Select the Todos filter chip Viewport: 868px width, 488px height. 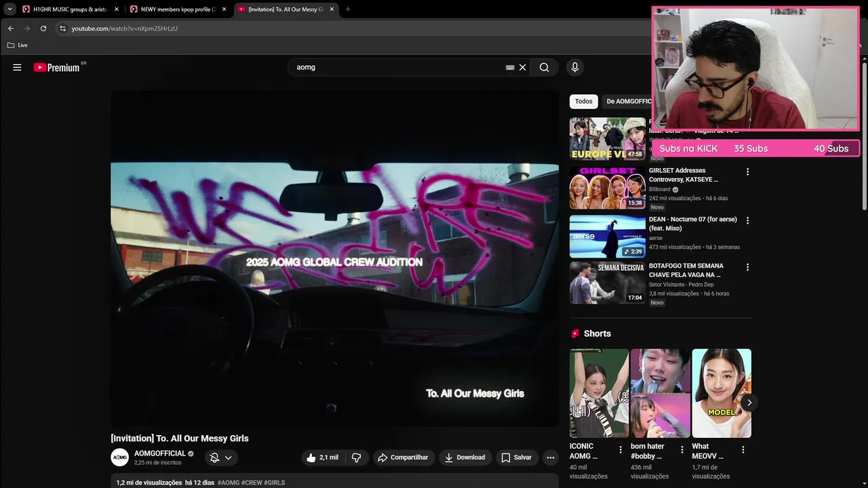[583, 101]
